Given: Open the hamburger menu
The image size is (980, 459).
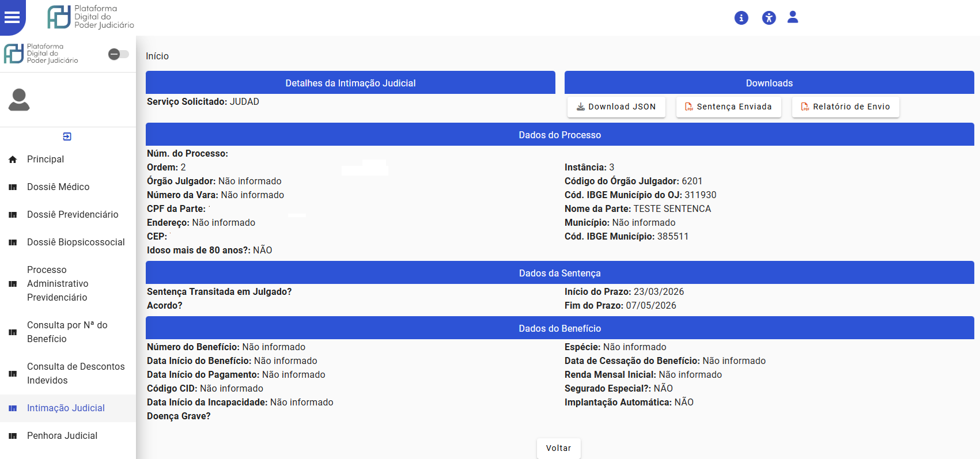Looking at the screenshot, I should [12, 17].
